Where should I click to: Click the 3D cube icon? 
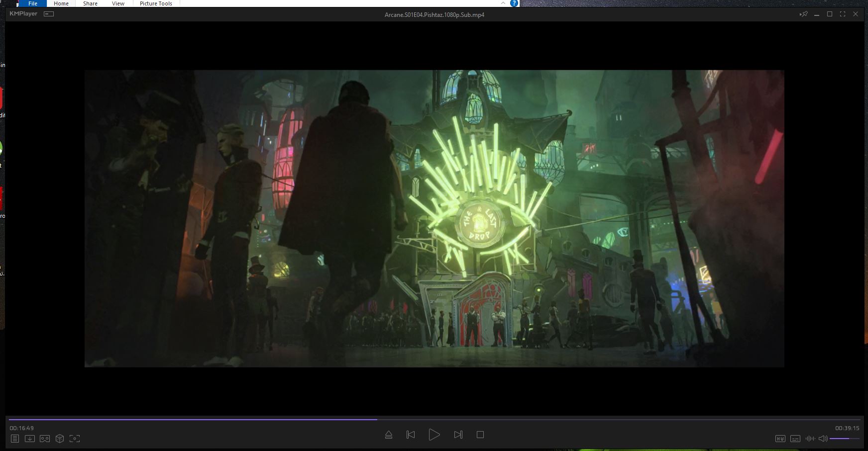pyautogui.click(x=60, y=439)
